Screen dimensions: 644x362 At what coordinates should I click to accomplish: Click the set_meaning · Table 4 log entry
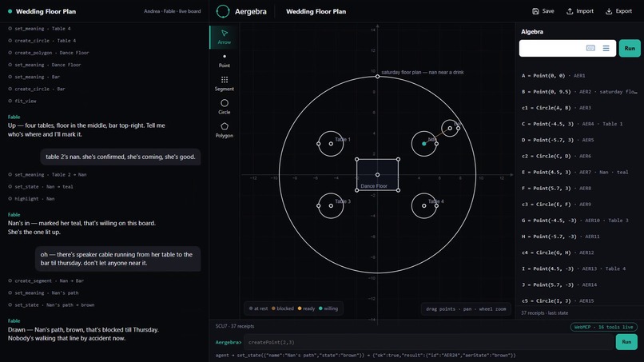click(39, 29)
